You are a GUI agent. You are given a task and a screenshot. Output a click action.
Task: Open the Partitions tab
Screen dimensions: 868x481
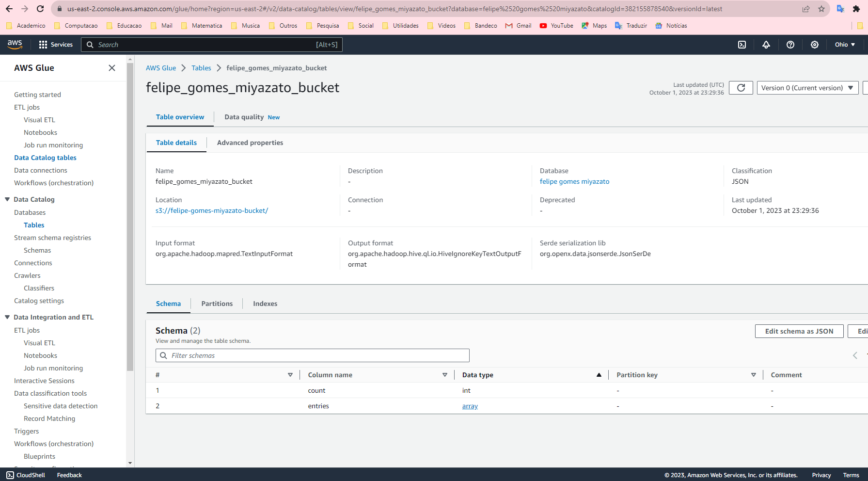point(217,304)
